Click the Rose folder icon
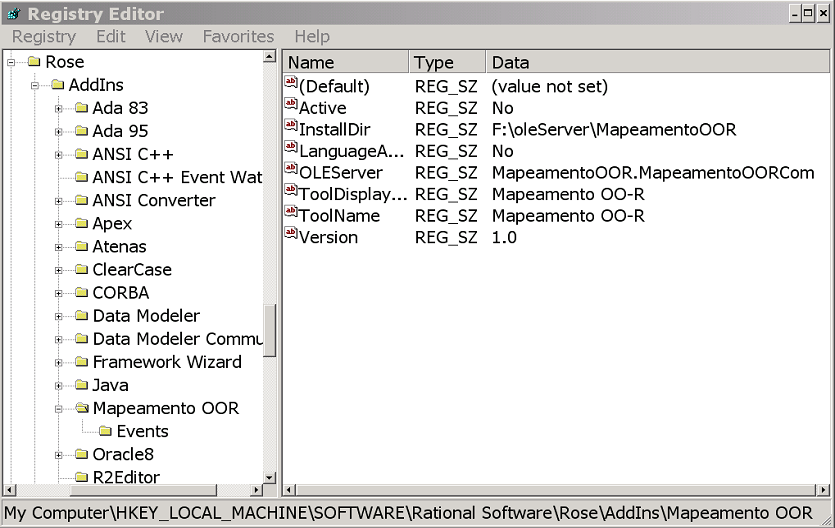 pyautogui.click(x=34, y=62)
